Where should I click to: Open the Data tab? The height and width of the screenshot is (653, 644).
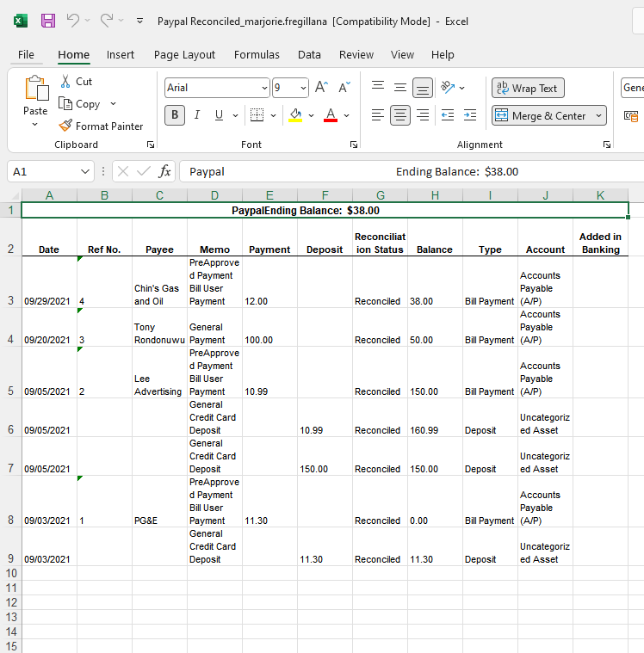click(x=309, y=54)
